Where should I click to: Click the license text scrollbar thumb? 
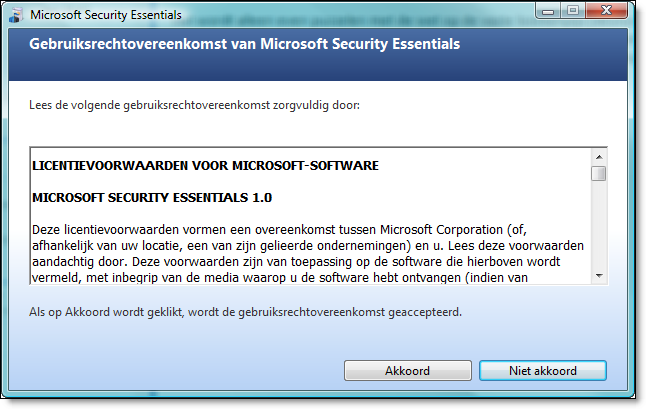599,173
